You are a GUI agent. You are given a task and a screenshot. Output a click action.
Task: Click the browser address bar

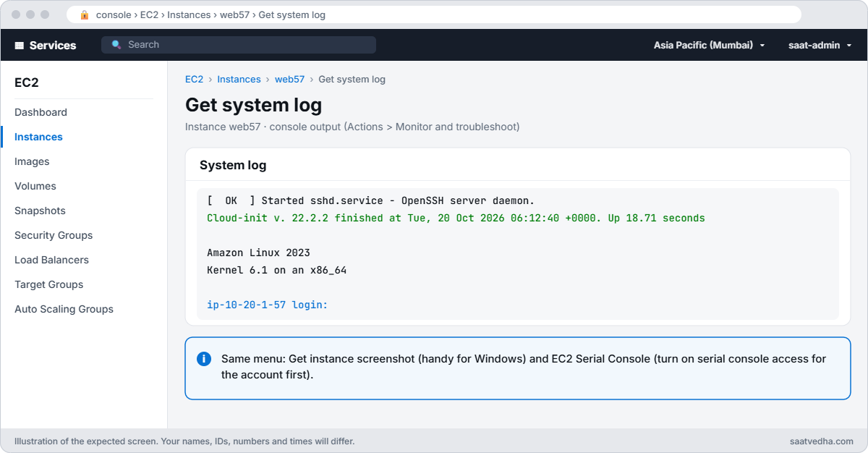point(434,14)
